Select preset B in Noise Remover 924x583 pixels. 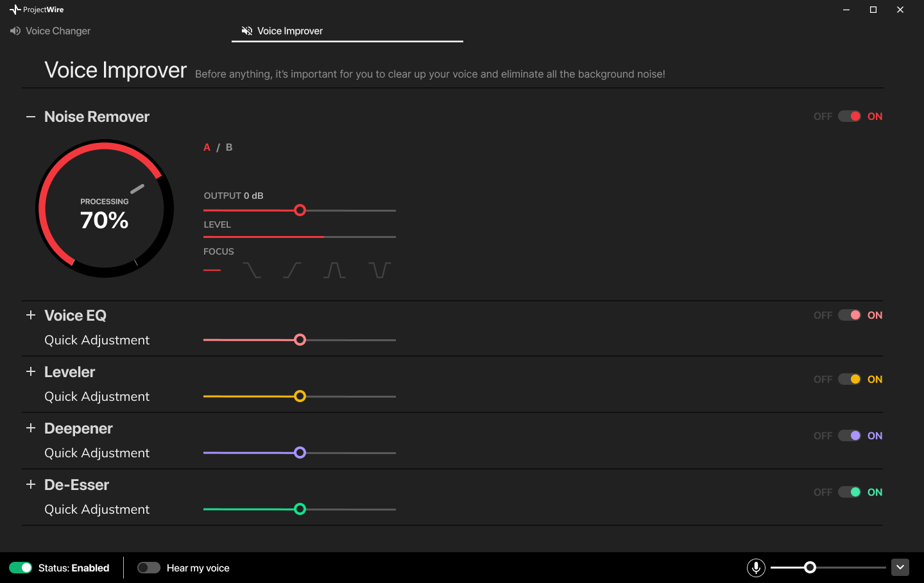[x=229, y=147]
